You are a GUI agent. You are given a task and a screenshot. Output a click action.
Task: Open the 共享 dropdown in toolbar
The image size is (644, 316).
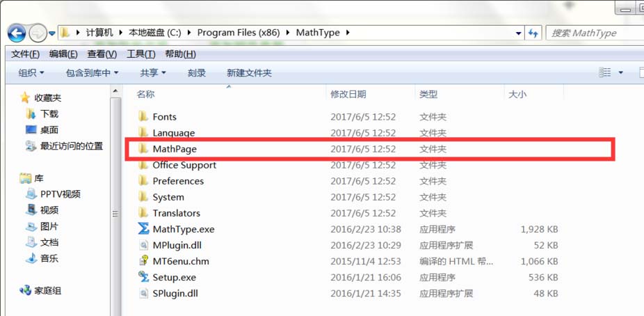coord(153,73)
